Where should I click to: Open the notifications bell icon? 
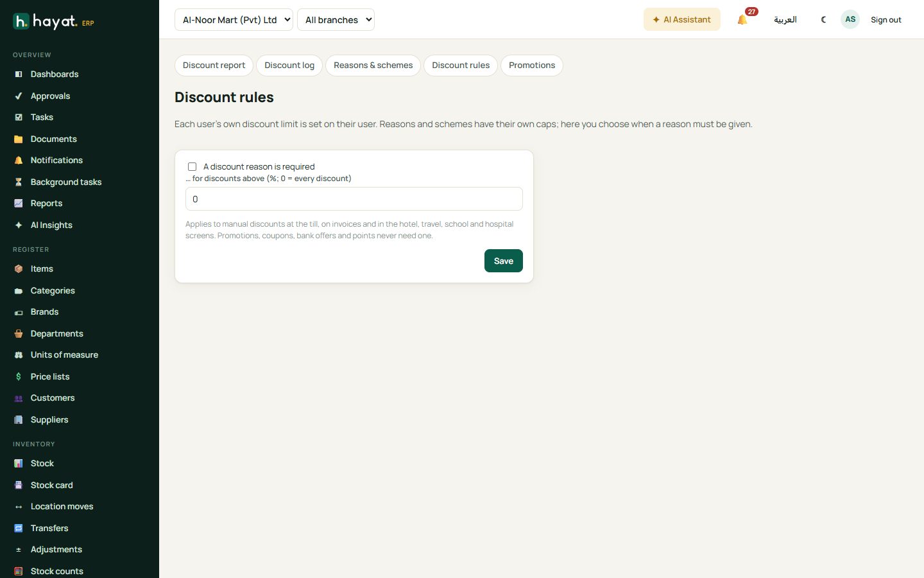pyautogui.click(x=742, y=19)
